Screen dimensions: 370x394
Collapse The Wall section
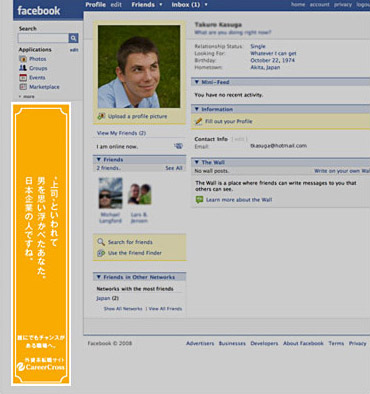(x=197, y=162)
